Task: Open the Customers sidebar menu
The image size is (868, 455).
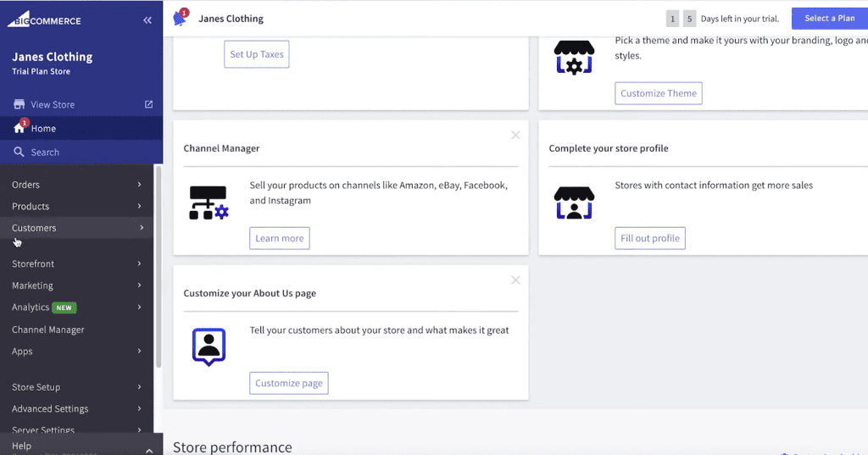Action: 76,227
